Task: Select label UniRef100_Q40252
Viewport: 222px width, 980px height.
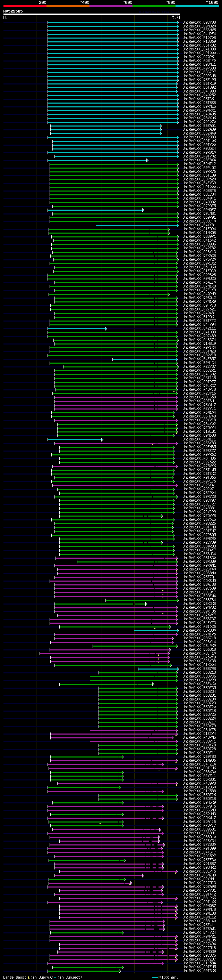Action: click(199, 95)
